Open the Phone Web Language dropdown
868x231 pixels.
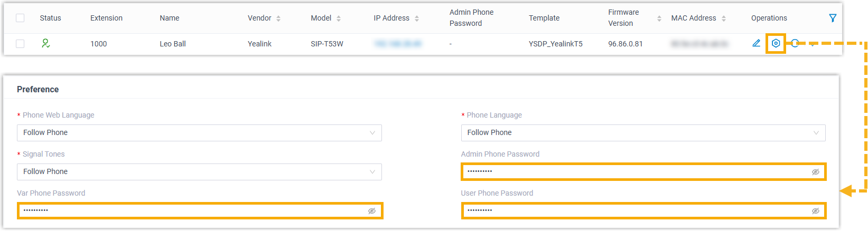[x=199, y=133]
